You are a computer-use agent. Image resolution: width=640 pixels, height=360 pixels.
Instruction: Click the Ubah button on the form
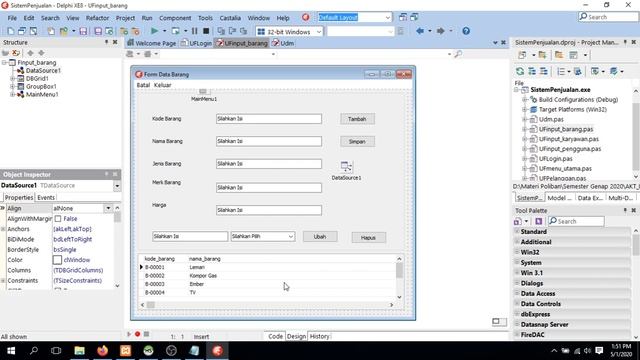point(320,236)
